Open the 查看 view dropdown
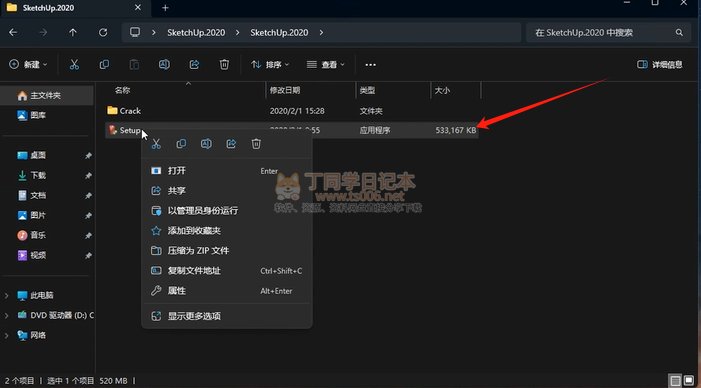This screenshot has width=701, height=388. tap(325, 65)
